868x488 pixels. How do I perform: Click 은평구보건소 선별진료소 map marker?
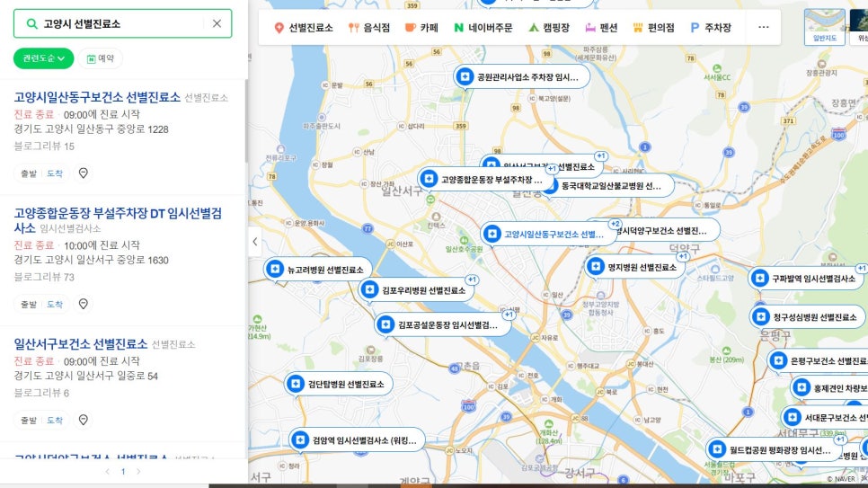tap(818, 360)
